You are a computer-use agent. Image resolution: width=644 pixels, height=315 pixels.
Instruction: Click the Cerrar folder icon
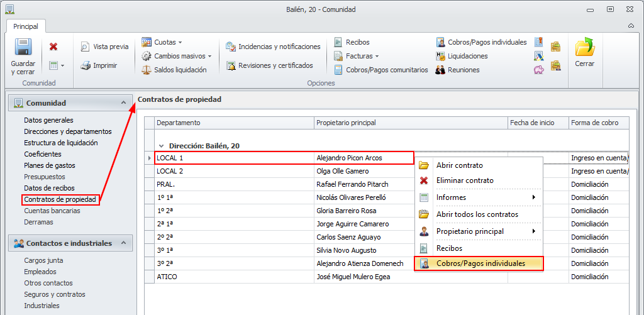[x=584, y=48]
